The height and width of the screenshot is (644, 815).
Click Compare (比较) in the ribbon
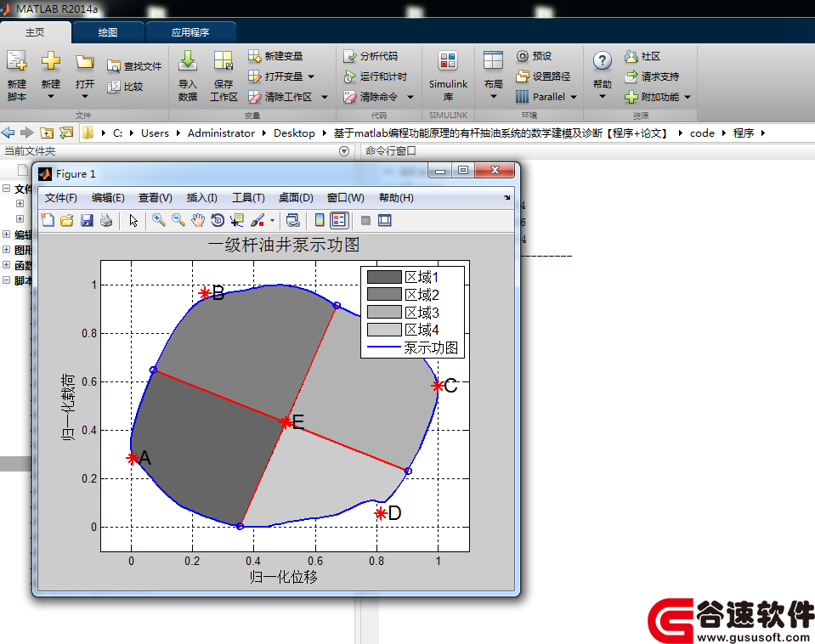pos(125,87)
